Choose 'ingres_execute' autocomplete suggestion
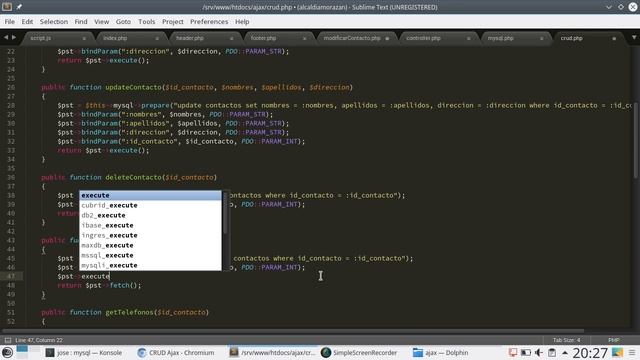The width and height of the screenshot is (640, 360). [150, 235]
